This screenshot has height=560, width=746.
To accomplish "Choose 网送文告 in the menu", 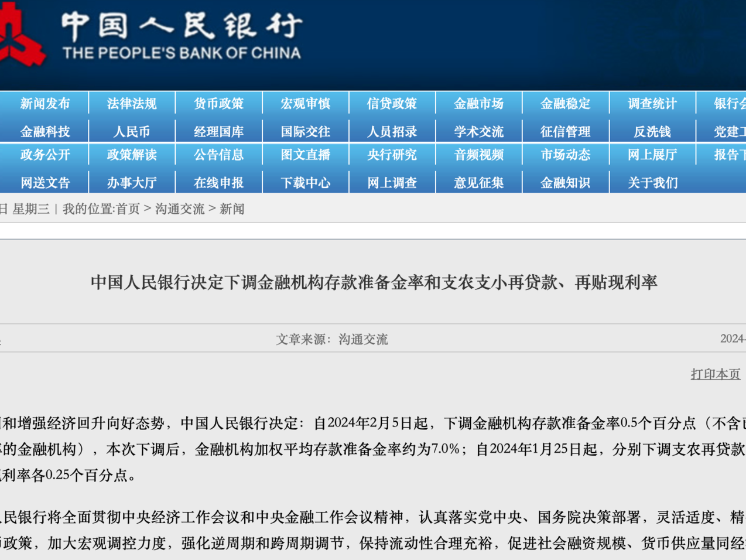I will coord(45,183).
